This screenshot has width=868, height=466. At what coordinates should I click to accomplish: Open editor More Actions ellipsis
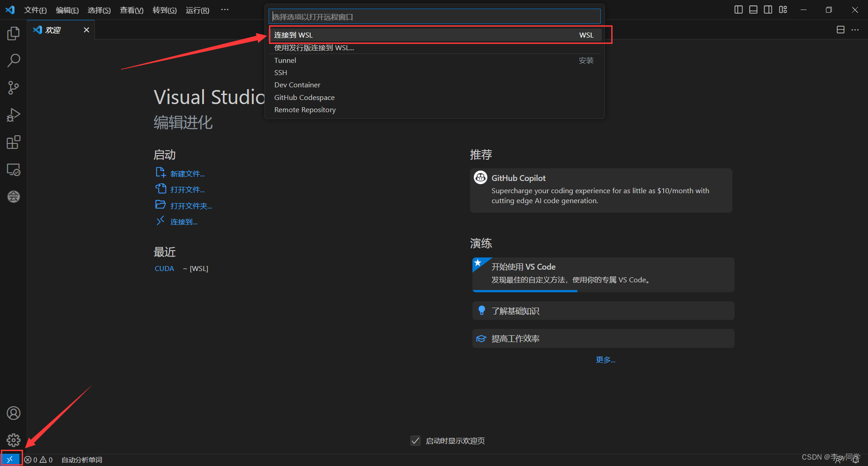[855, 29]
